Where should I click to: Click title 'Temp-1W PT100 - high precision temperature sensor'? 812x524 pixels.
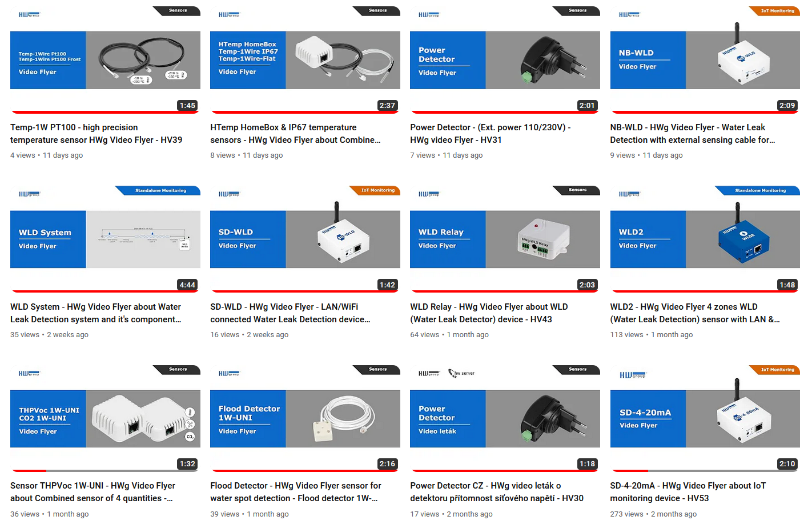pyautogui.click(x=96, y=134)
